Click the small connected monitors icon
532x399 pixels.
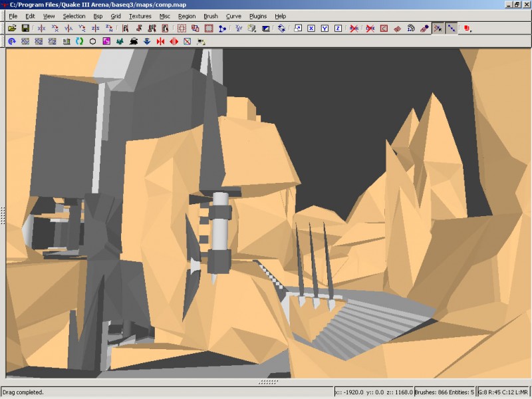coord(201,41)
